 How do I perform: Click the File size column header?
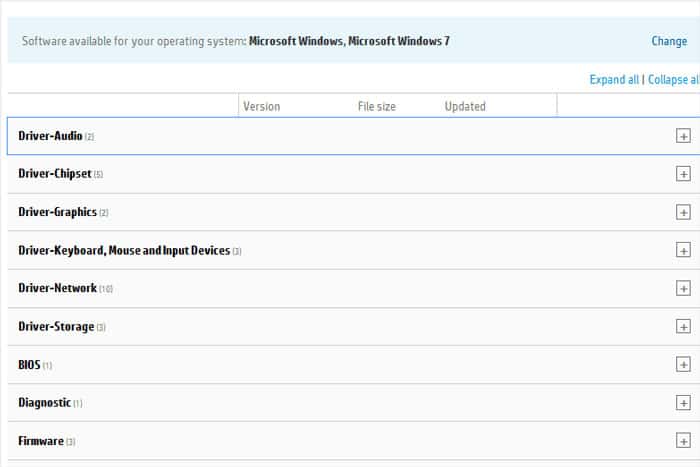pos(377,106)
